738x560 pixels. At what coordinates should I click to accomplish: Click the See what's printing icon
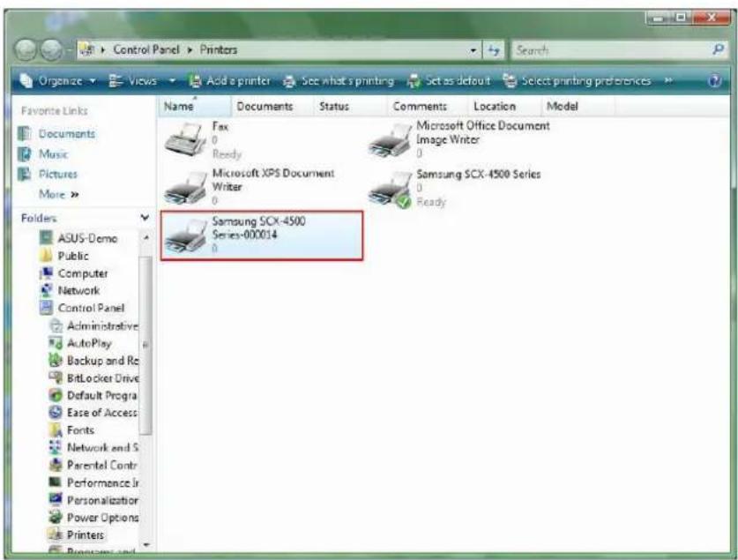[289, 81]
